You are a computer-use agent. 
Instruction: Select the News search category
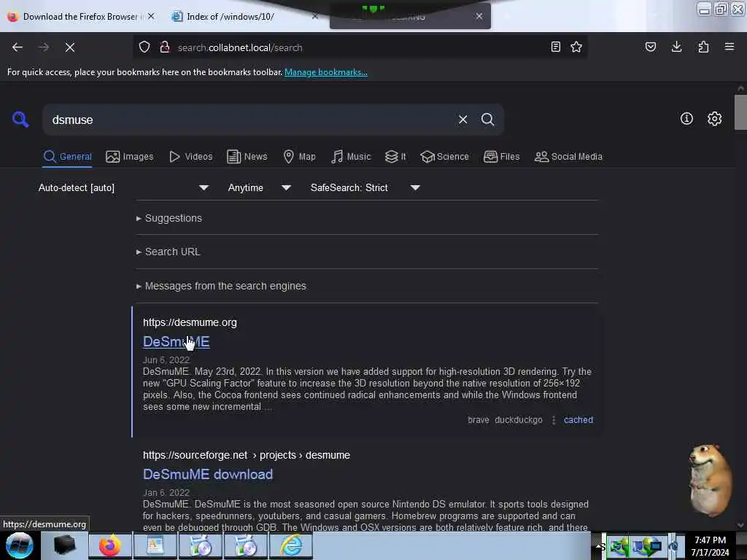(x=247, y=157)
